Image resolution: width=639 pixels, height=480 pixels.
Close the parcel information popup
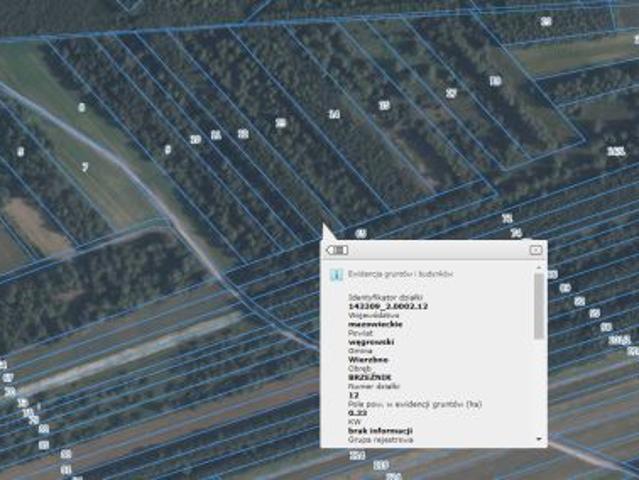pos(536,250)
